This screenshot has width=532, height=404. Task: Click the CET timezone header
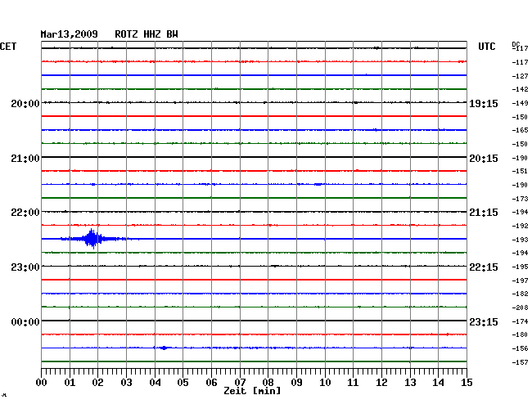(8, 47)
